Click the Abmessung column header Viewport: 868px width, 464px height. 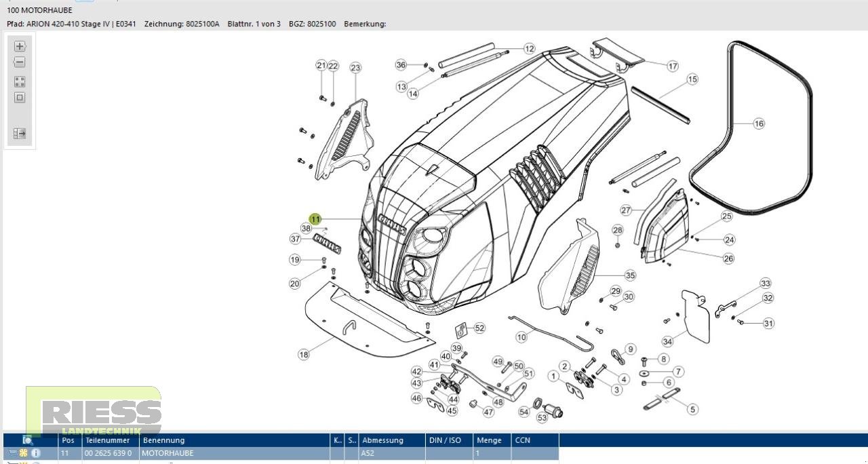[382, 440]
